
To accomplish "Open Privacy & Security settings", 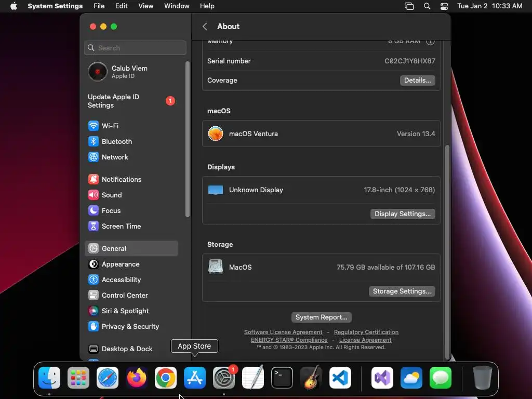I will coord(131,326).
